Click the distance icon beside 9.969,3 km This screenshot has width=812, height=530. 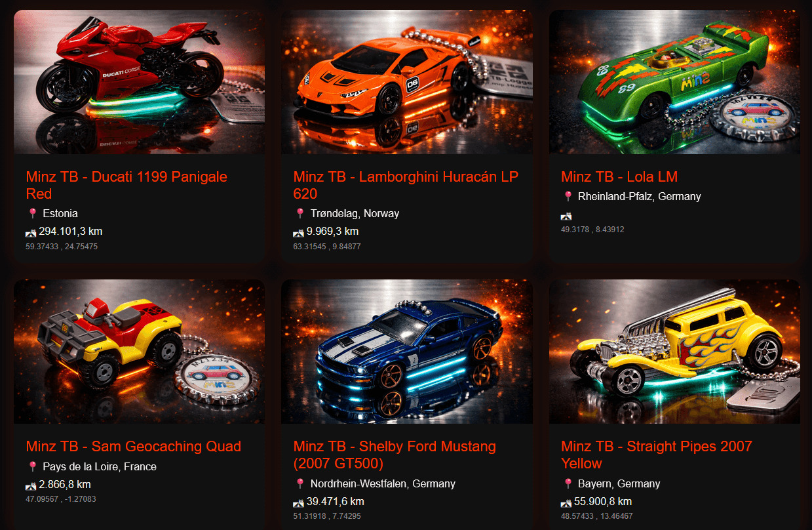[x=298, y=232]
